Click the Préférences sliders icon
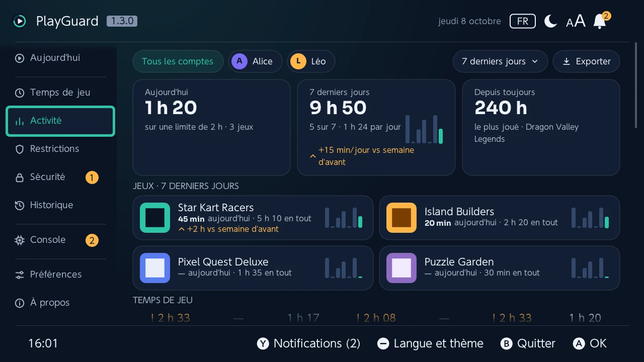The width and height of the screenshot is (644, 362). tap(20, 275)
